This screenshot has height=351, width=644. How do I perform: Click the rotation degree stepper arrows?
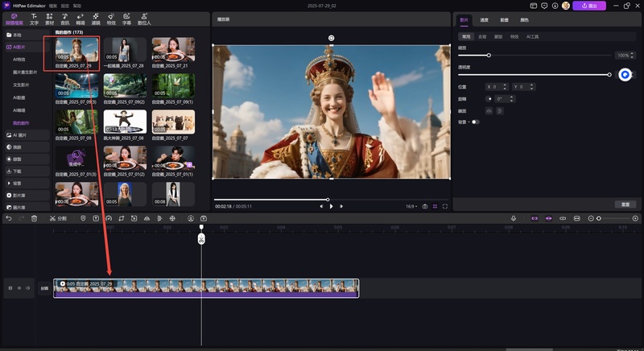point(512,98)
